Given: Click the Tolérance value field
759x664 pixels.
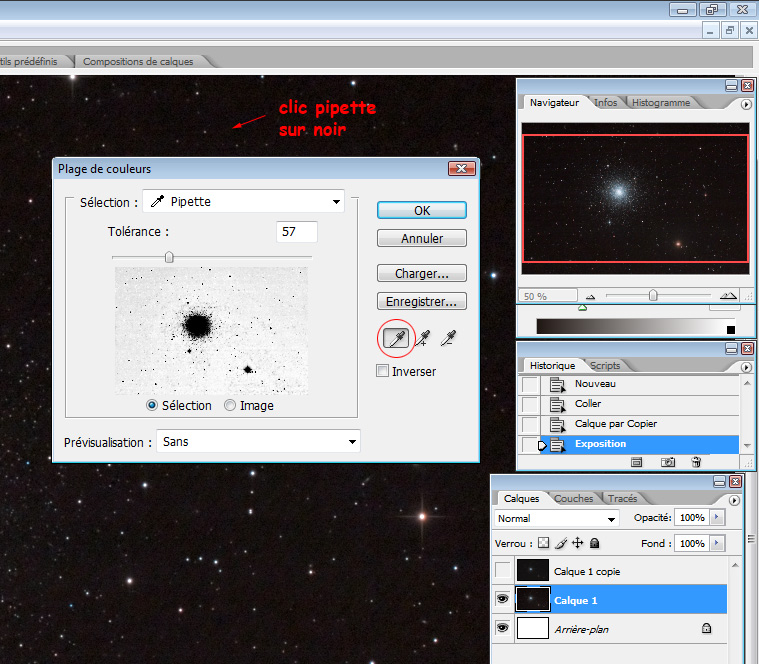Looking at the screenshot, I should pos(297,231).
